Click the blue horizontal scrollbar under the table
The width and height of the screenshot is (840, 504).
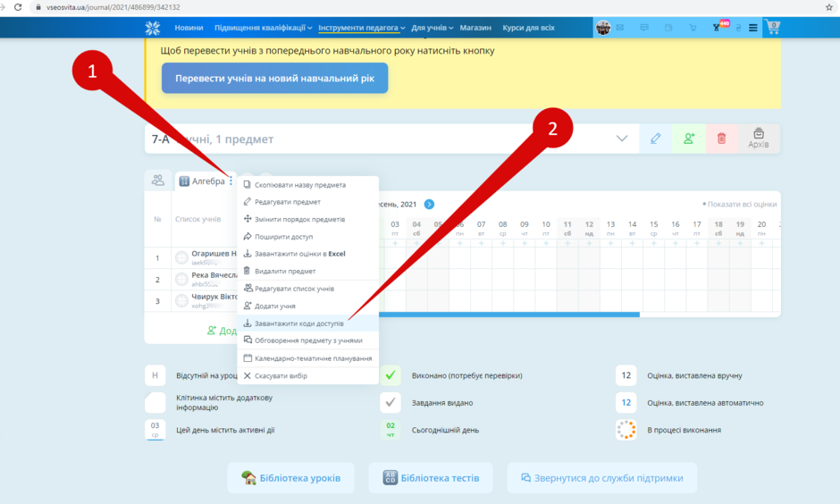[x=509, y=315]
